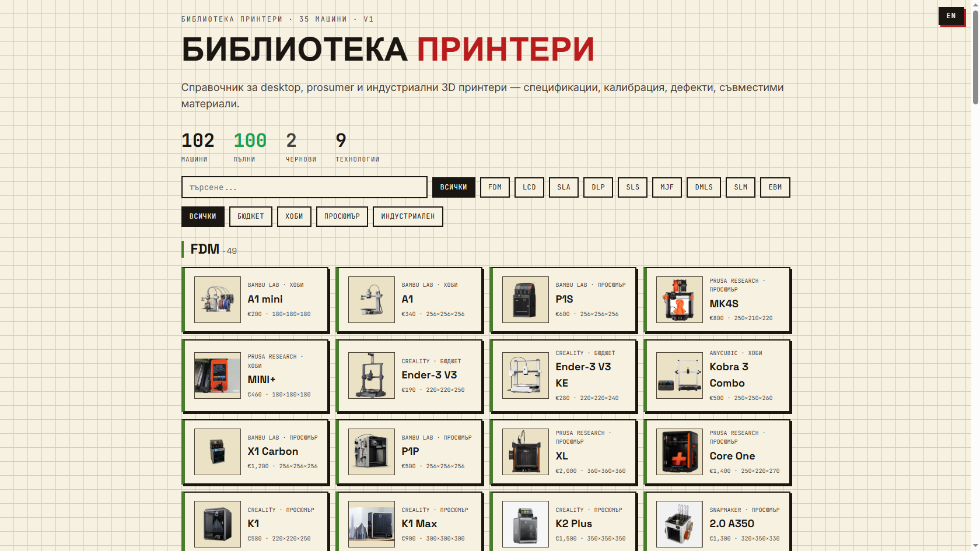The height and width of the screenshot is (551, 980).
Task: Select the ПРОСЮМЪР category filter
Action: coord(342,216)
